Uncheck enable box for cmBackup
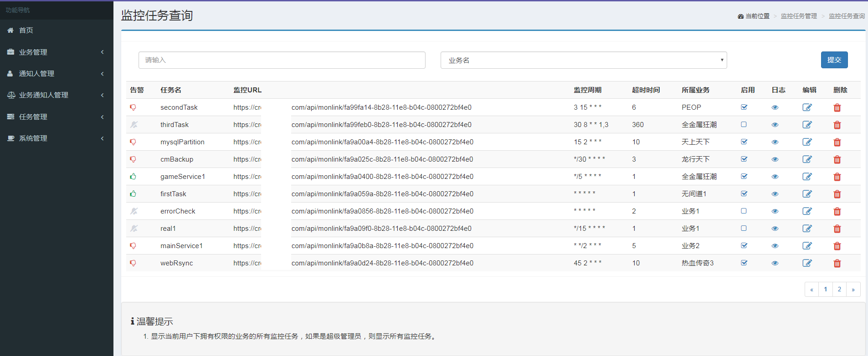Image resolution: width=868 pixels, height=356 pixels. [x=744, y=159]
